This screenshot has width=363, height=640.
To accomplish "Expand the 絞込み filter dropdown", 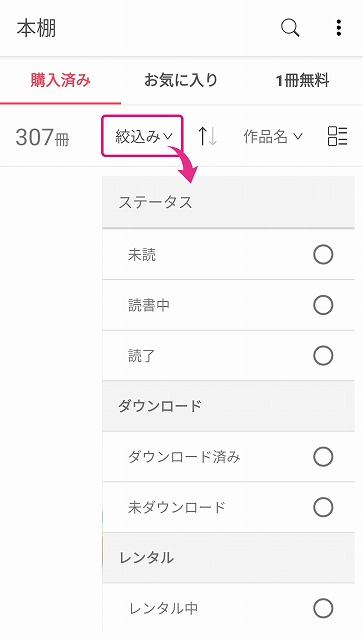I will pos(142,136).
